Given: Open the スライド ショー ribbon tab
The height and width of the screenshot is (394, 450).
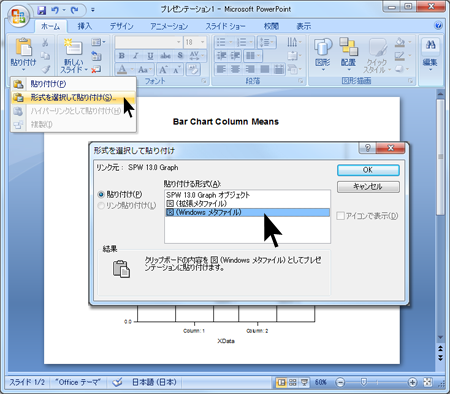Looking at the screenshot, I should tap(225, 26).
